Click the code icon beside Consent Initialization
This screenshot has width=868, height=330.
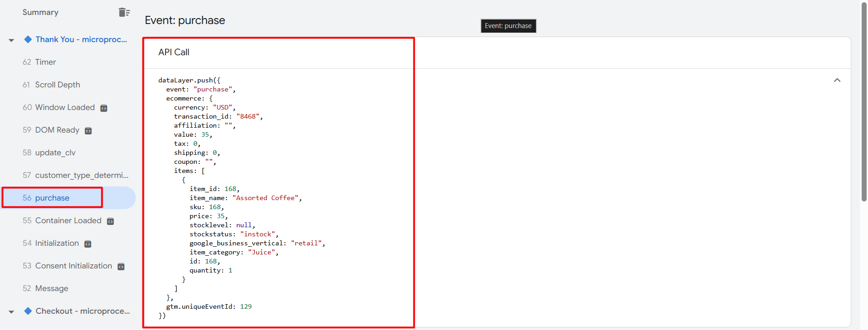point(121,267)
